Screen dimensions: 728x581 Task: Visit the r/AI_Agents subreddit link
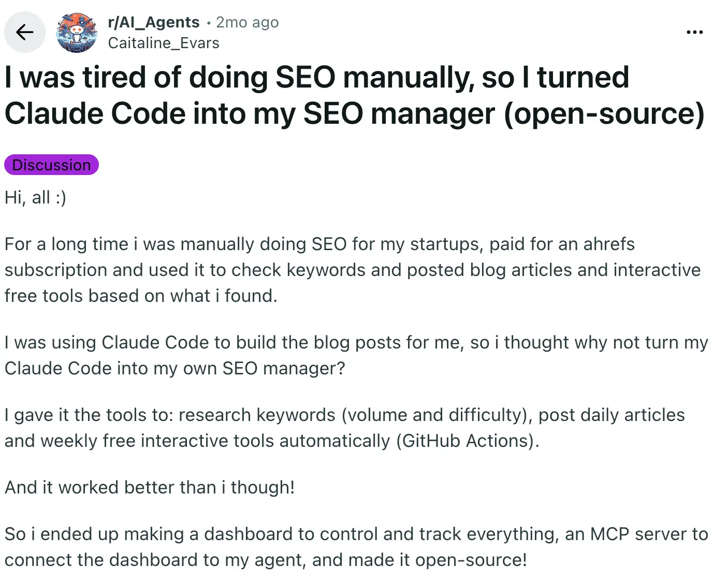(x=154, y=22)
